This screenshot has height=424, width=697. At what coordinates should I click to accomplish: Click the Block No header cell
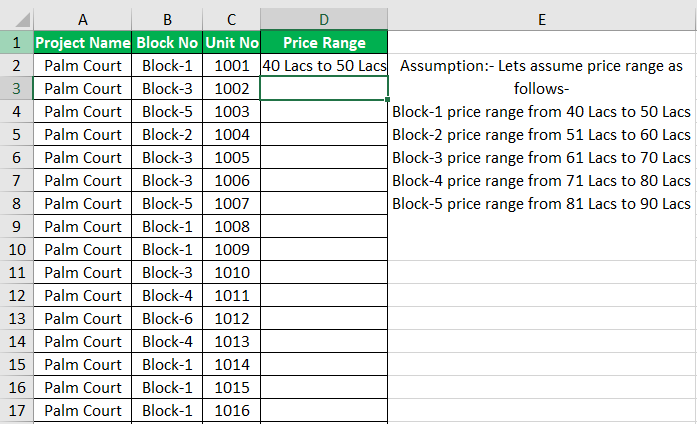pos(167,42)
